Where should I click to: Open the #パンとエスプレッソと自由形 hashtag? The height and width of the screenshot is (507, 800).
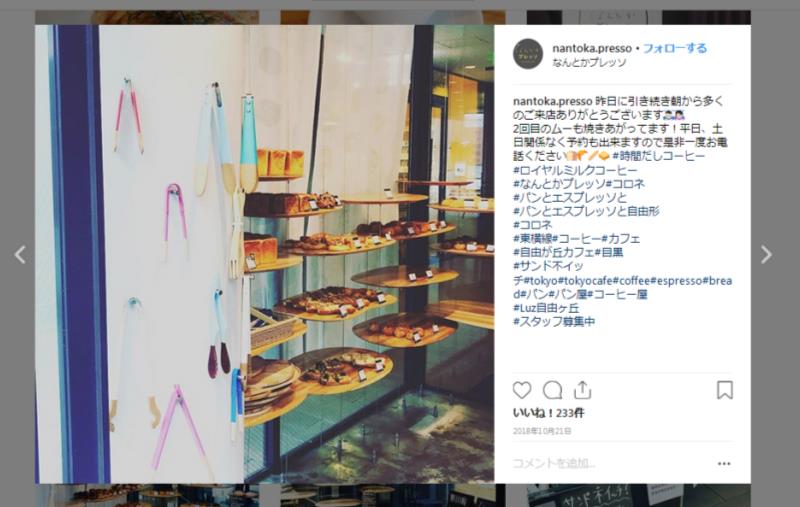pos(586,211)
